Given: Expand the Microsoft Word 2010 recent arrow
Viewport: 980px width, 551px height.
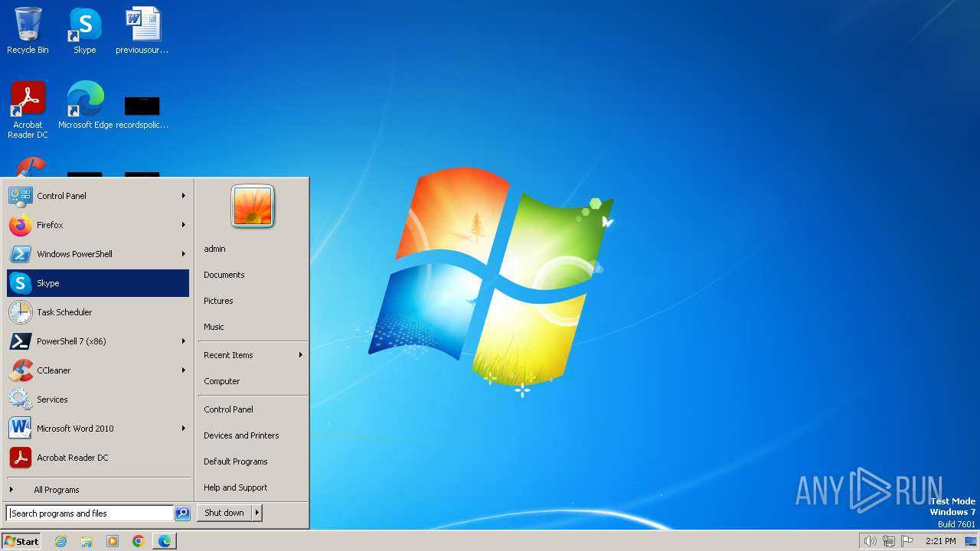Looking at the screenshot, I should pos(184,429).
